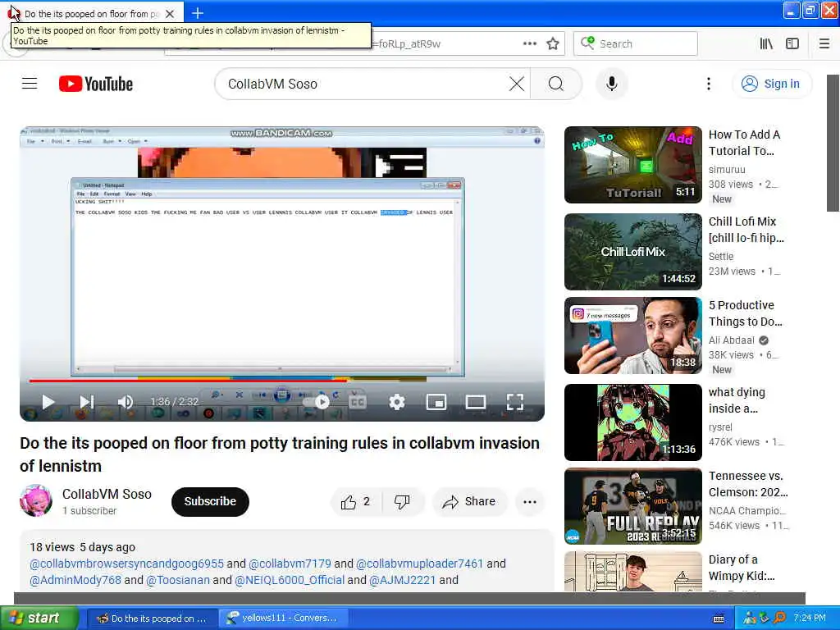Open Tennessee vs. Clemson replay thumbnail

pos(632,506)
